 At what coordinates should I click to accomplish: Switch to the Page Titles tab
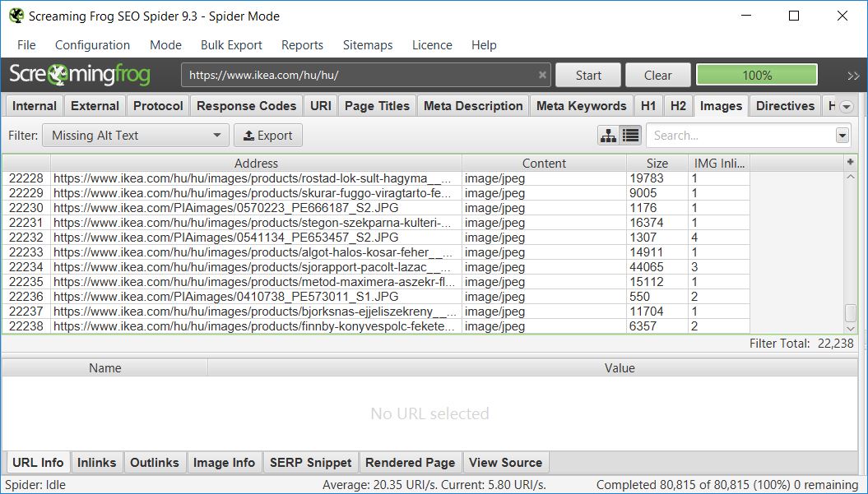377,106
